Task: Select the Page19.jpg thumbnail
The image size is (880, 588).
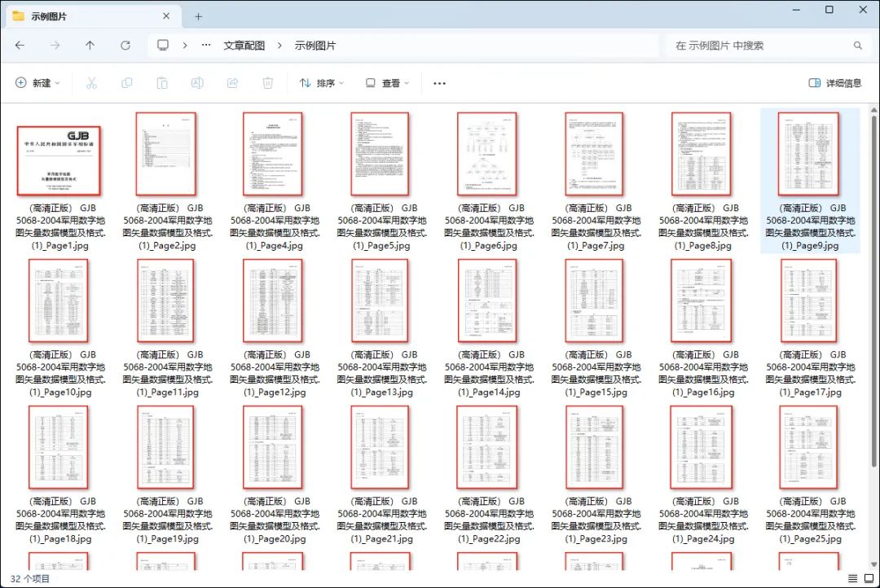Action: coord(165,447)
